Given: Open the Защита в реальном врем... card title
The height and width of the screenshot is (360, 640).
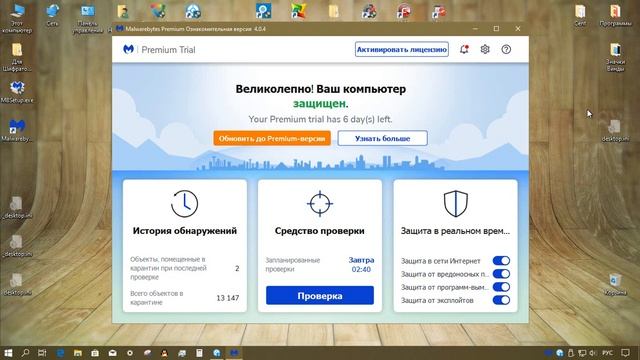Looking at the screenshot, I should tap(455, 231).
